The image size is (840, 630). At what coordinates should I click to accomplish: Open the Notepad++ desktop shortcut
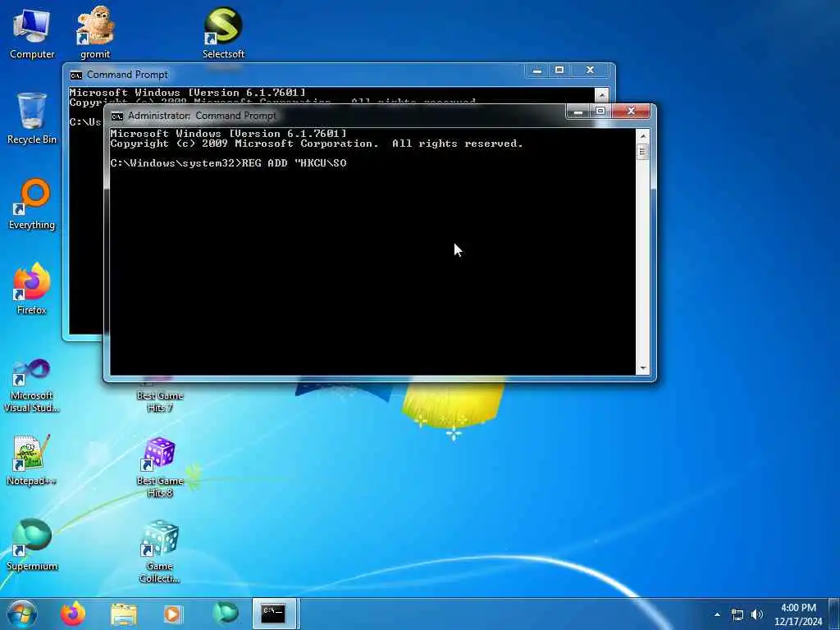pos(32,460)
